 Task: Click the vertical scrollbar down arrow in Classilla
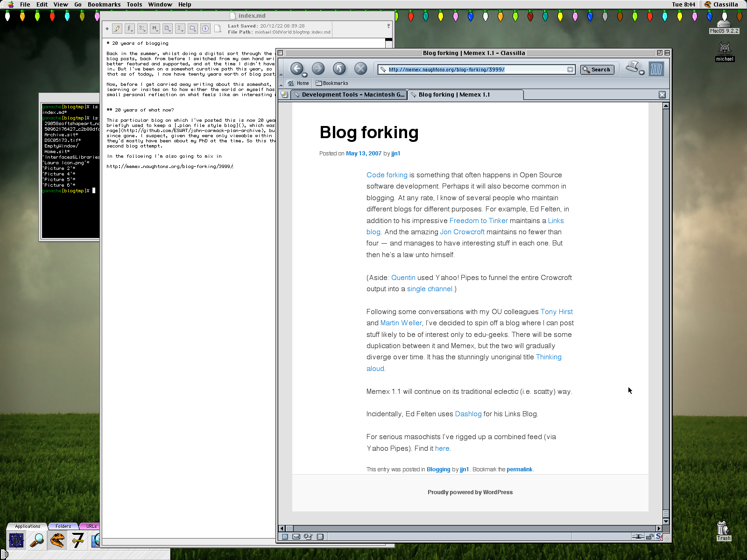click(666, 521)
